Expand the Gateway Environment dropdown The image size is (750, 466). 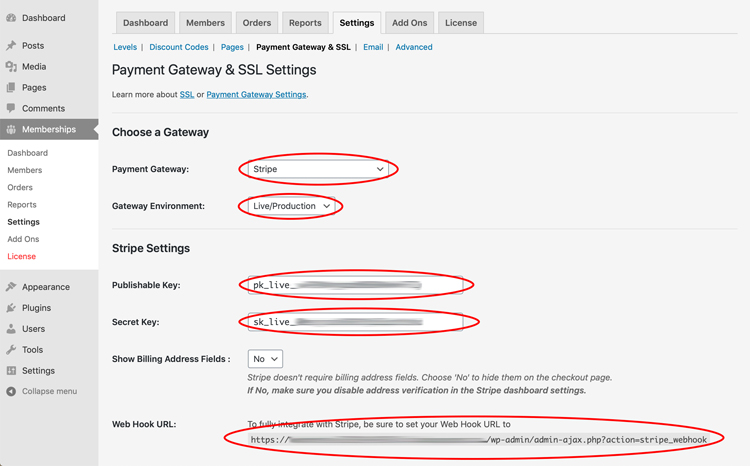click(291, 206)
